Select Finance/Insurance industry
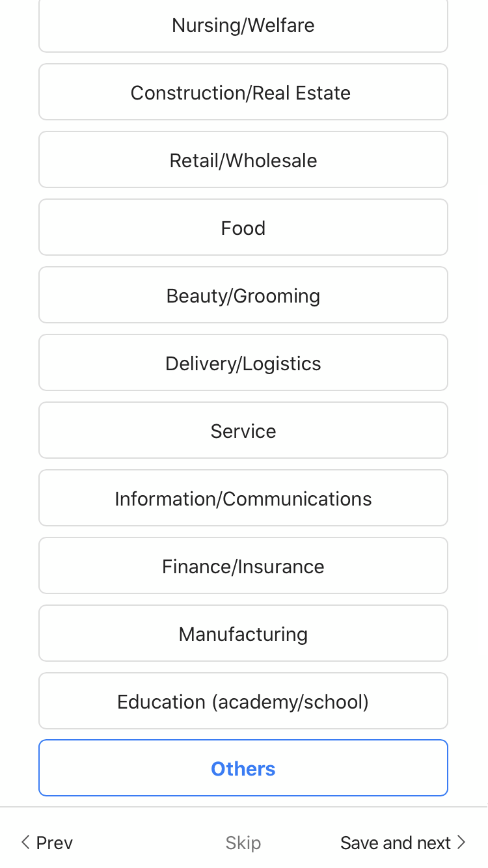488x868 pixels. coord(243,567)
